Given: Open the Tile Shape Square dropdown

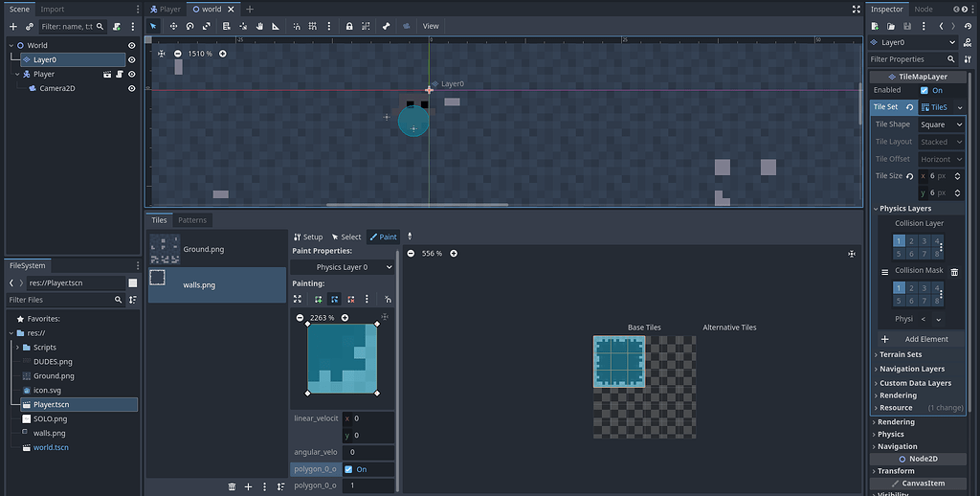Looking at the screenshot, I should [x=942, y=124].
